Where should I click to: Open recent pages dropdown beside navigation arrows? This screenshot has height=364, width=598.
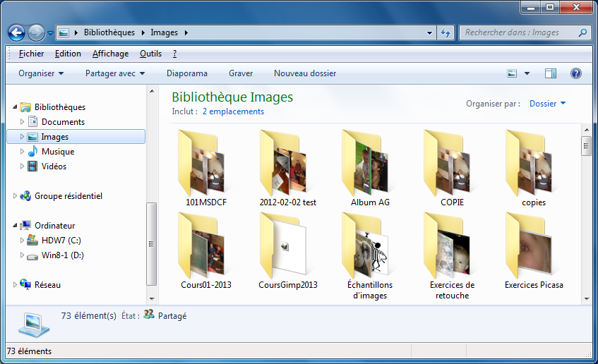tap(50, 33)
